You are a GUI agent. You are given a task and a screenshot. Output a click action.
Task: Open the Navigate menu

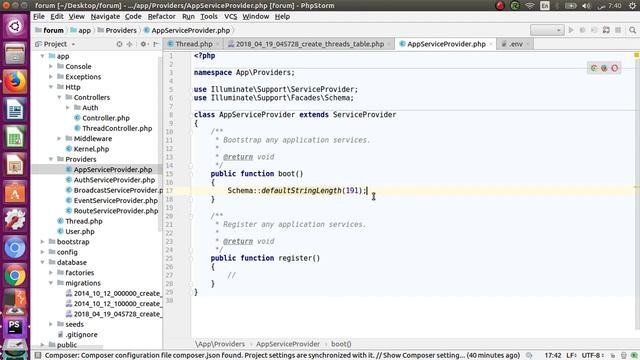pyautogui.click(x=105, y=17)
